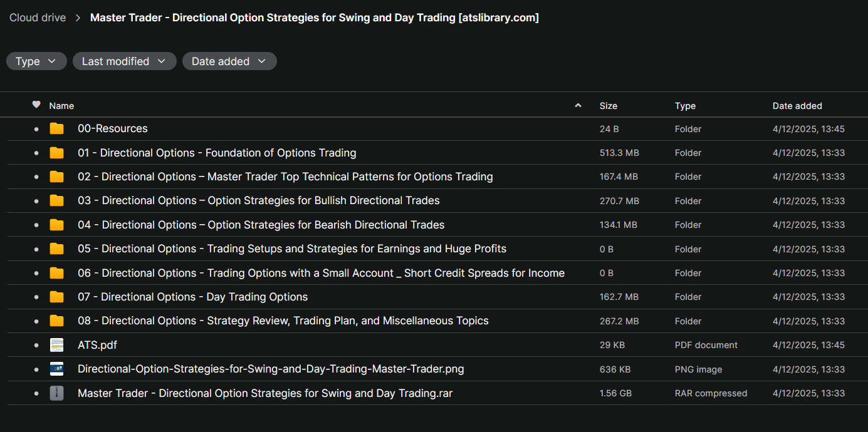Screen dimensions: 868x432
Task: Open the Last modified filter dropdown
Action: click(124, 61)
